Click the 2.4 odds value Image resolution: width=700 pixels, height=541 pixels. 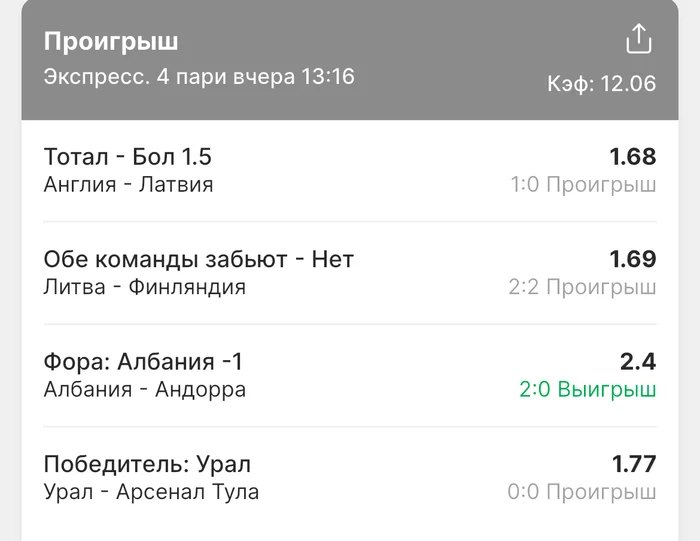click(x=638, y=362)
